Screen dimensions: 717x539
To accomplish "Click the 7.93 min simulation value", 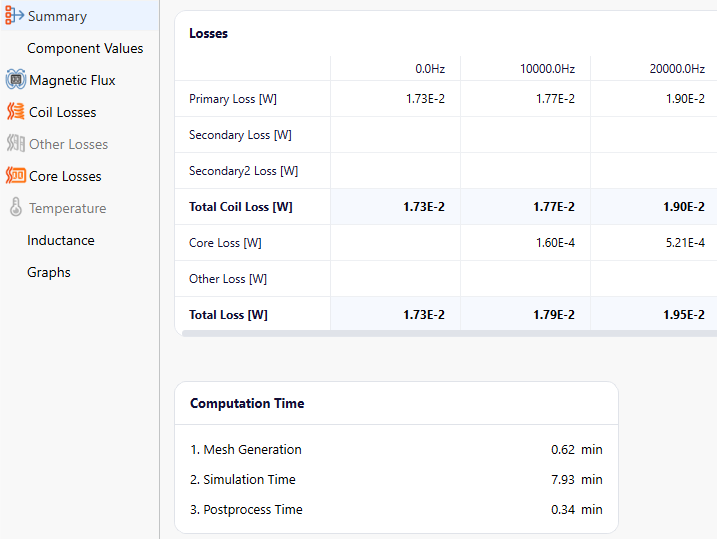I will click(577, 479).
